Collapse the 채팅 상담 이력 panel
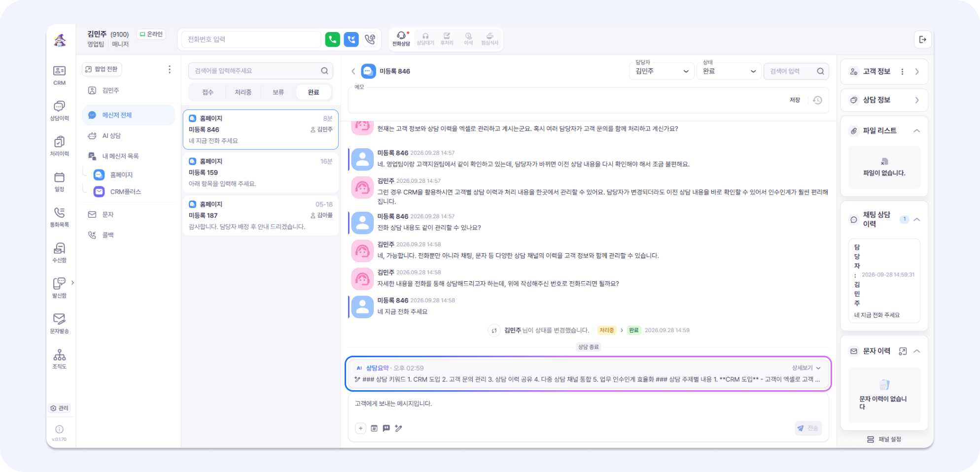Viewport: 980px width, 472px height. click(916, 219)
